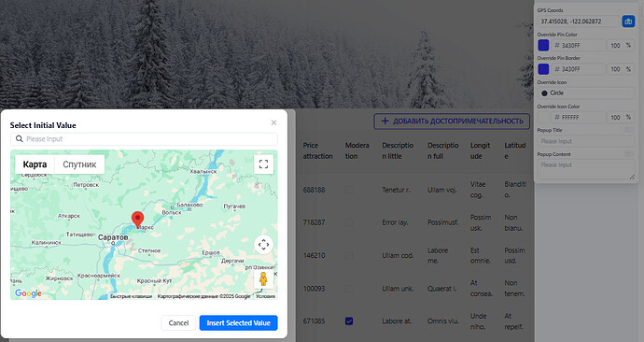Click the Cancel button

click(178, 322)
